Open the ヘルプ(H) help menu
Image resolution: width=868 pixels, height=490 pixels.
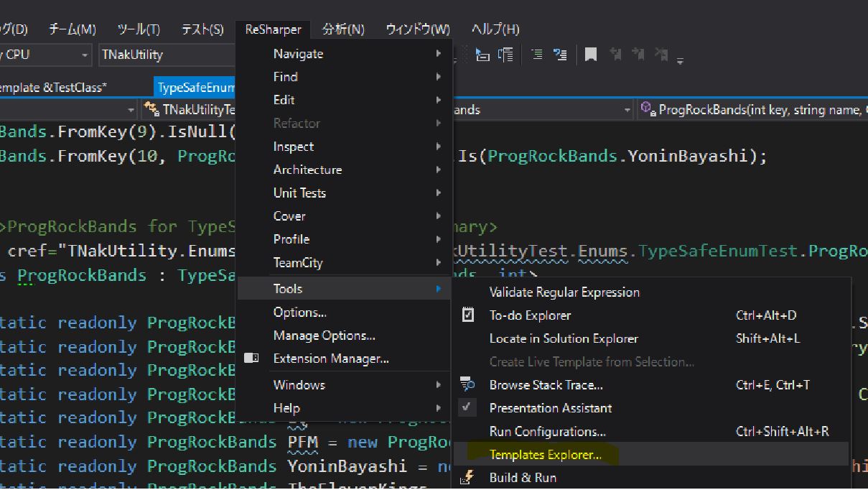[495, 29]
